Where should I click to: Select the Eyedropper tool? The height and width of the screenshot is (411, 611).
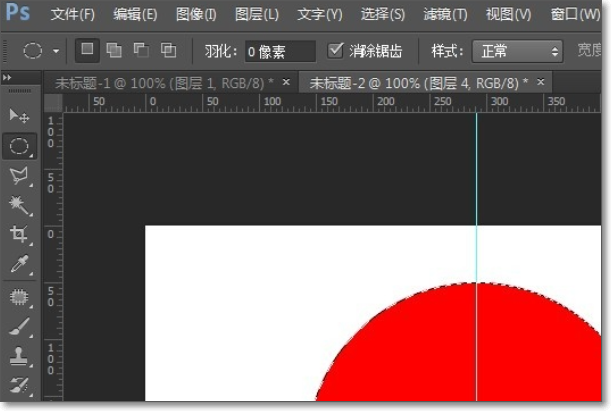pos(19,264)
